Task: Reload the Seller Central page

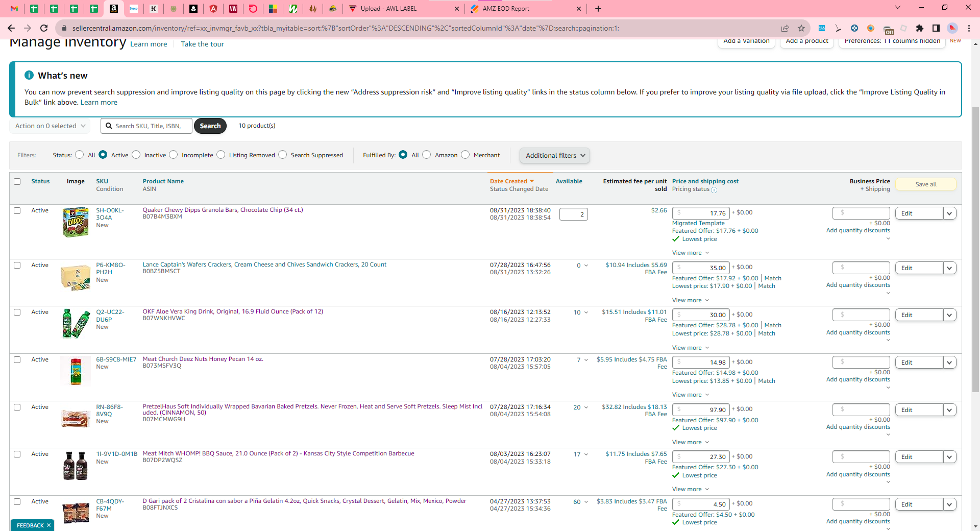Action: tap(44, 28)
